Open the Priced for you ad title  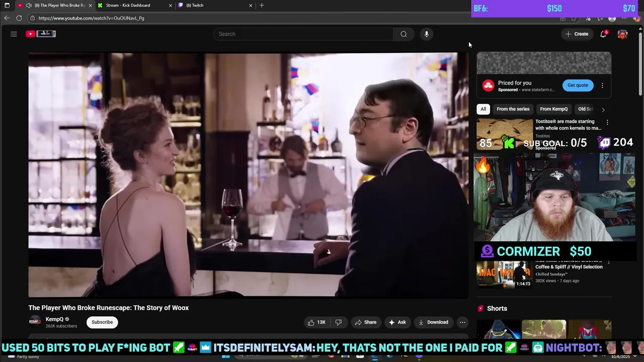[x=514, y=83]
